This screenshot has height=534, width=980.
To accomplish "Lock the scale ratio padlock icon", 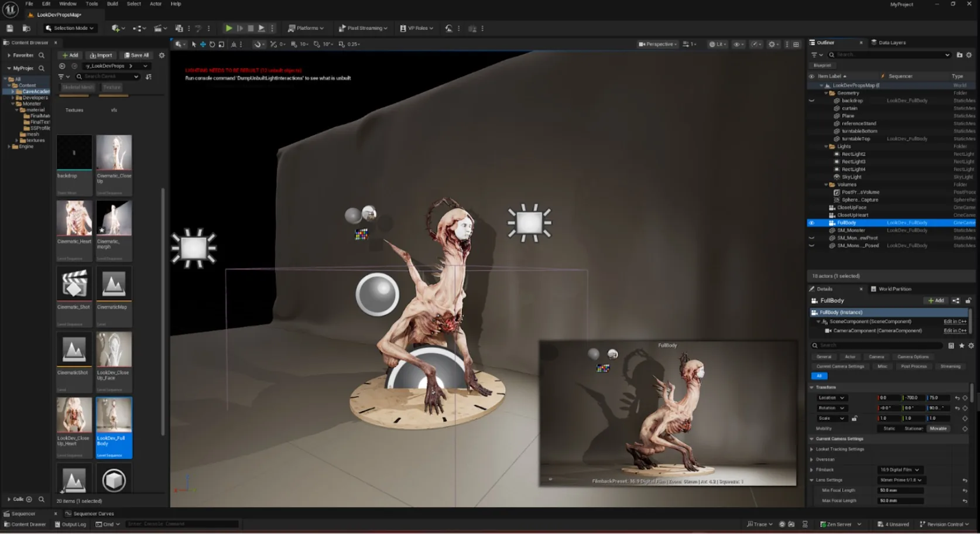I will pos(855,418).
